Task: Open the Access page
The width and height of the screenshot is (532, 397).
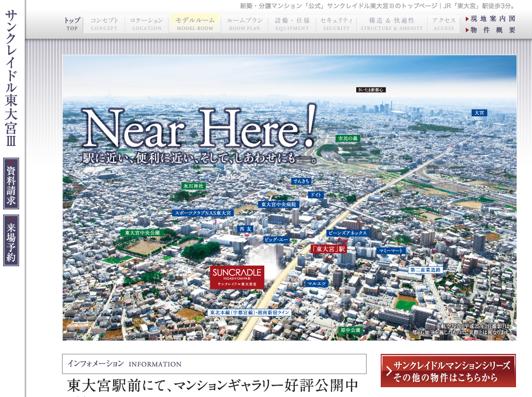Action: (x=444, y=24)
